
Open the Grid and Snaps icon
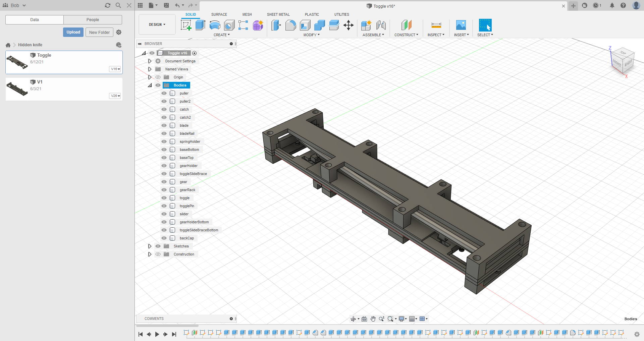point(412,319)
